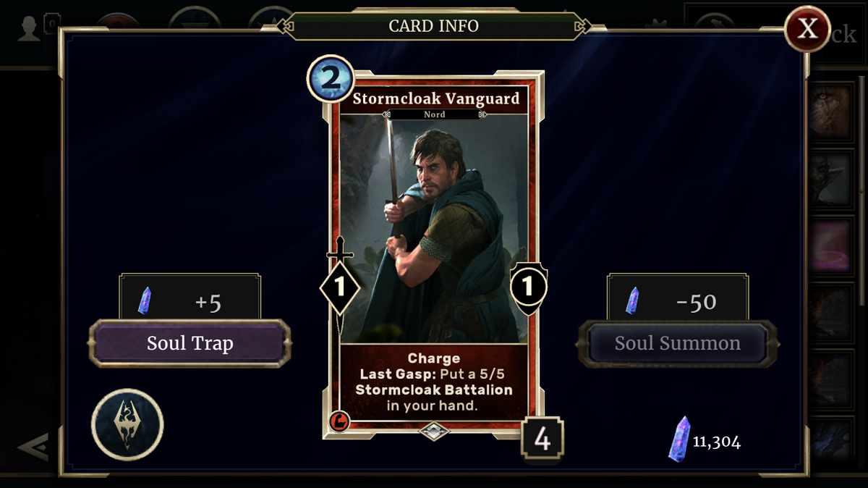Click the Nord race label
The image size is (868, 488).
435,114
